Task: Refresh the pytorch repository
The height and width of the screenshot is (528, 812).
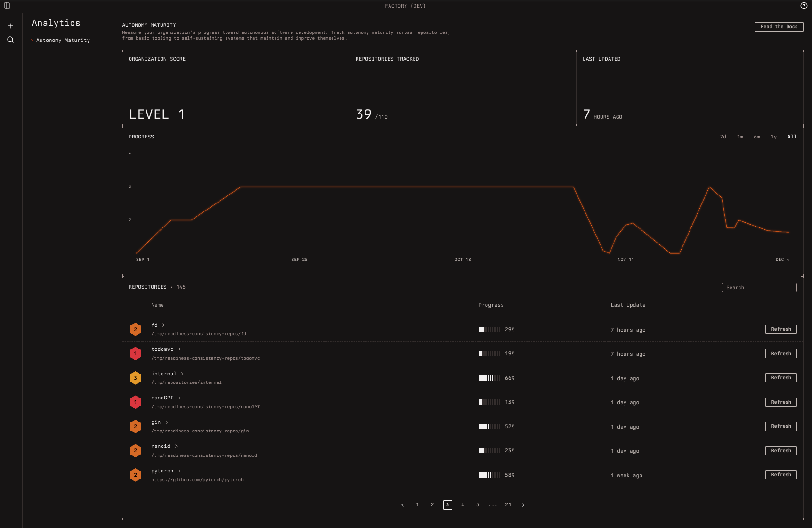Action: click(781, 475)
